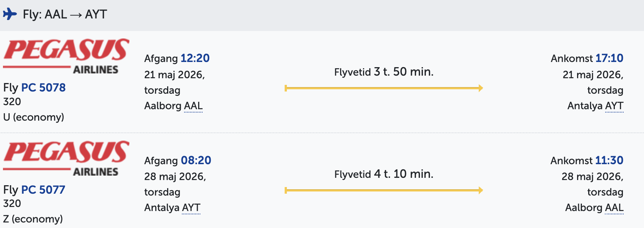Click the "U (economy)" fare class text
Image resolution: width=644 pixels, height=228 pixels.
click(x=34, y=117)
